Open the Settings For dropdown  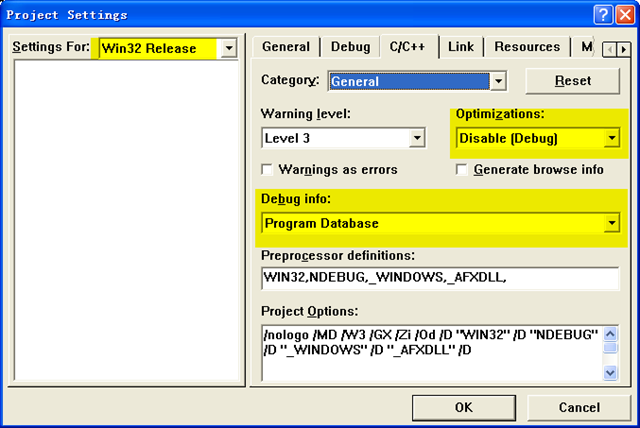[x=229, y=48]
